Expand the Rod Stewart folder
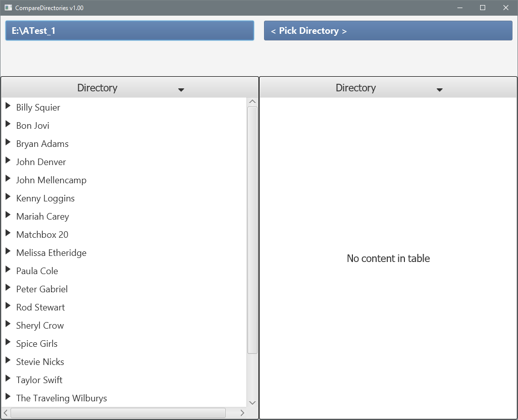Viewport: 518px width, 420px height. (x=8, y=306)
